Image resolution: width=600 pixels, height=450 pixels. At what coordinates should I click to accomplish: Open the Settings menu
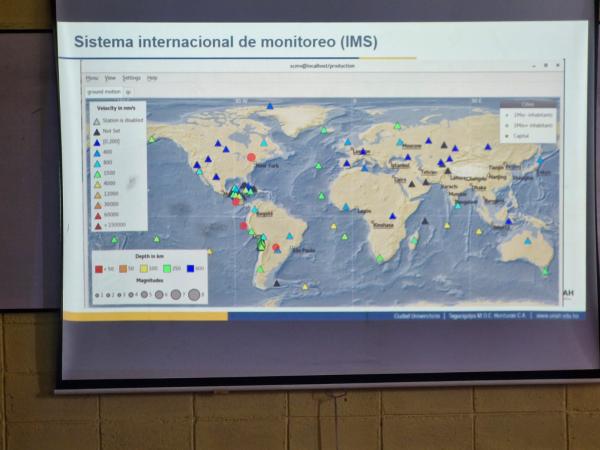[131, 77]
